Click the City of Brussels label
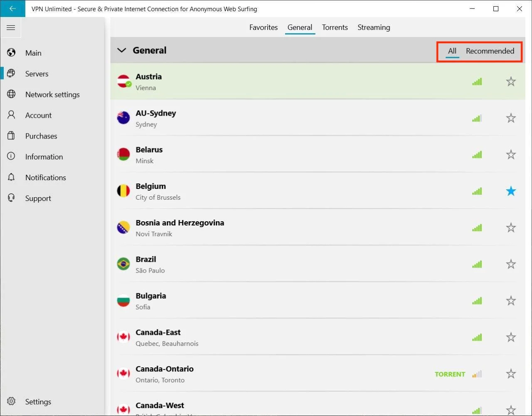Image resolution: width=532 pixels, height=416 pixels. pos(158,198)
